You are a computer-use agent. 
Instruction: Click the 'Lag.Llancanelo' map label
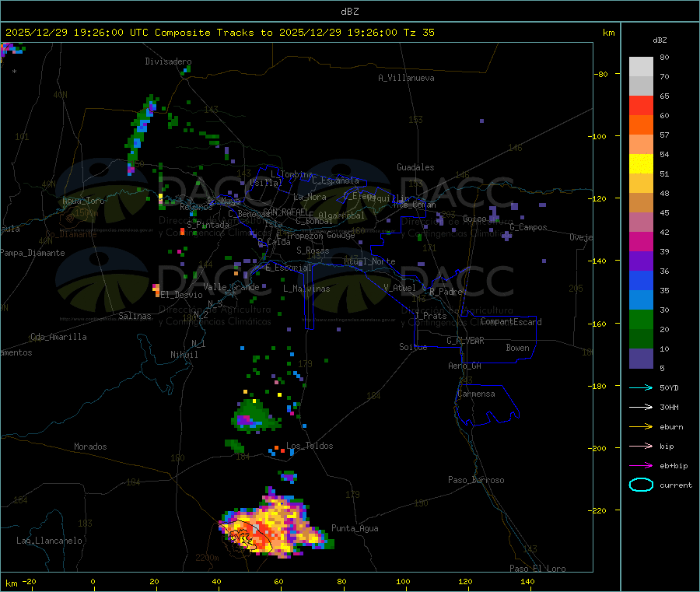[49, 541]
